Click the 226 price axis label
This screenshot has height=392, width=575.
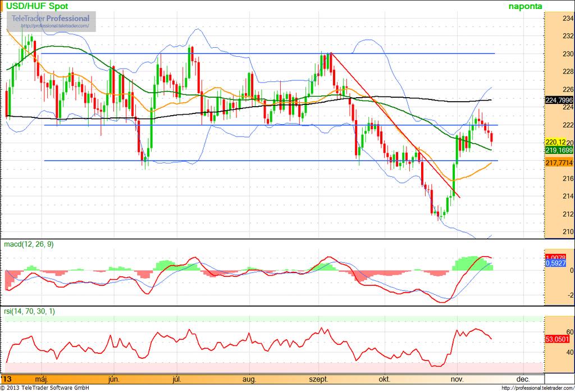tap(568, 89)
